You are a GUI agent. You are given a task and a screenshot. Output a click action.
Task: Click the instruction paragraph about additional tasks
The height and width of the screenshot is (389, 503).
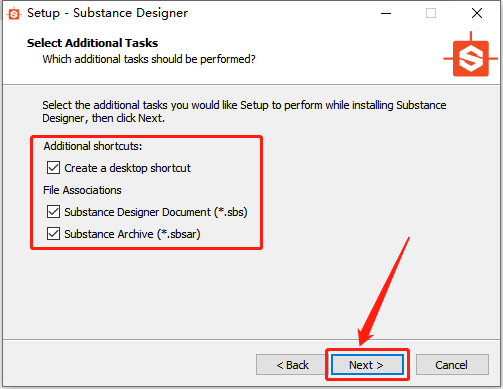click(x=244, y=112)
